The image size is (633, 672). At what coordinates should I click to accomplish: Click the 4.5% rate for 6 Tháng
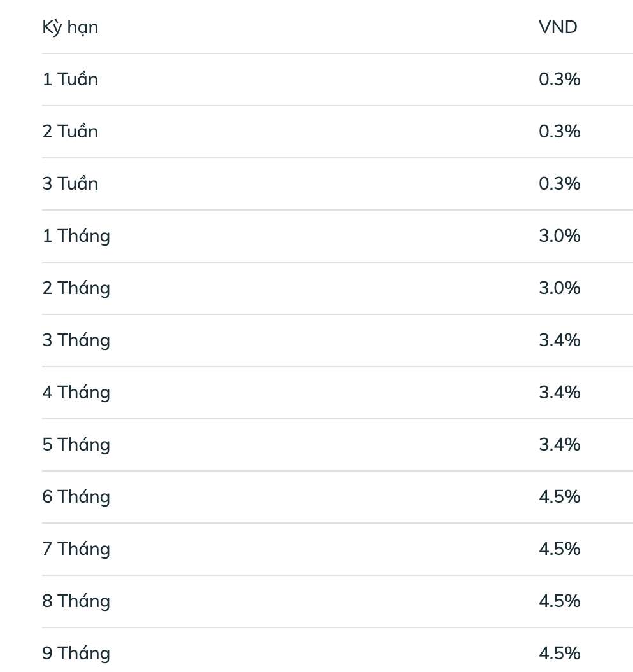click(x=559, y=497)
